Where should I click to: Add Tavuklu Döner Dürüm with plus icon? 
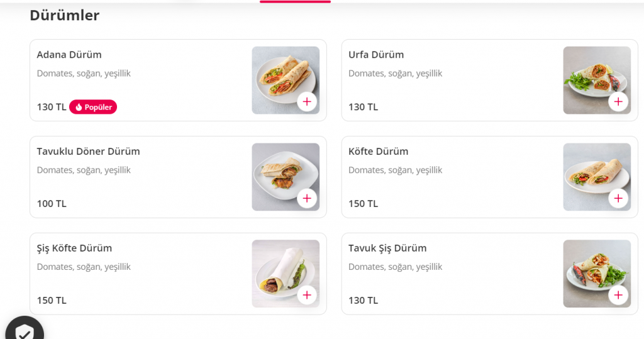click(307, 198)
